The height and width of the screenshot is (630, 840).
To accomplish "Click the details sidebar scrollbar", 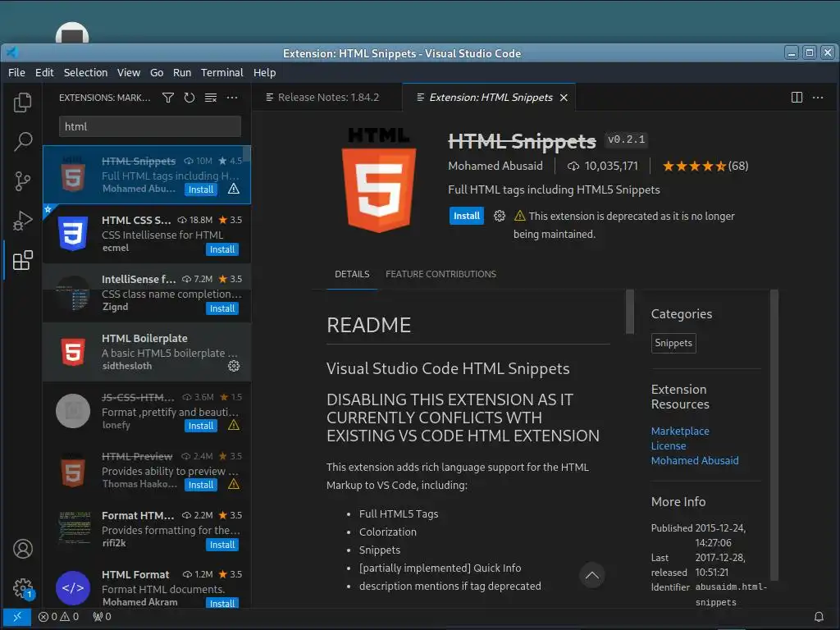I will point(774,435).
